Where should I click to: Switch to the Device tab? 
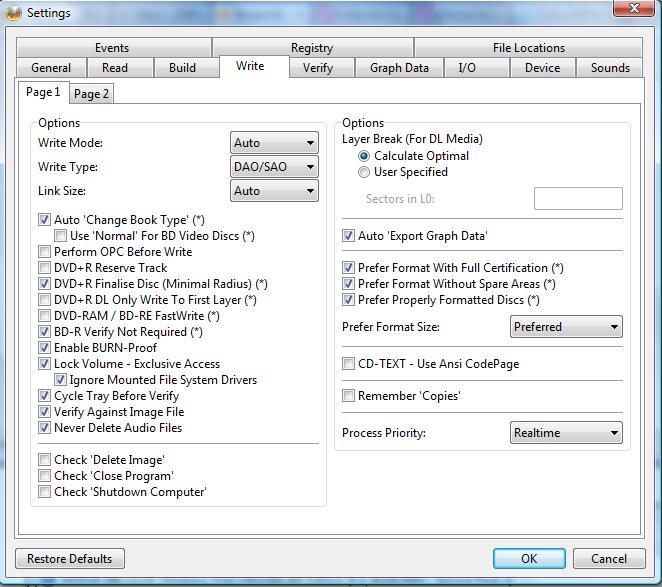543,68
